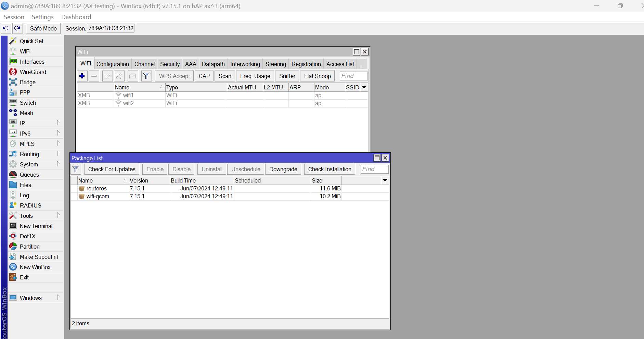Image resolution: width=644 pixels, height=339 pixels.
Task: Open Bridge in sidebar
Action: click(x=36, y=82)
